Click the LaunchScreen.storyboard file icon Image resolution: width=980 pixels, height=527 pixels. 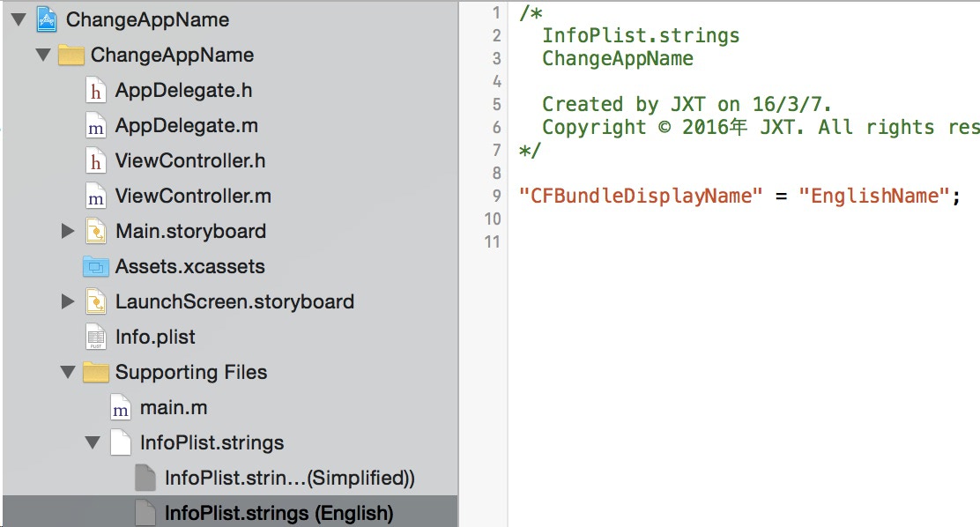(96, 302)
